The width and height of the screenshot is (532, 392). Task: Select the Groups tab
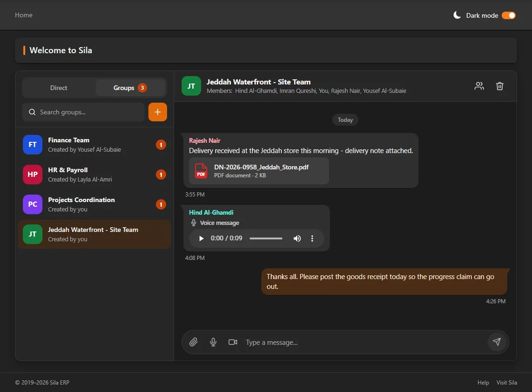(130, 88)
